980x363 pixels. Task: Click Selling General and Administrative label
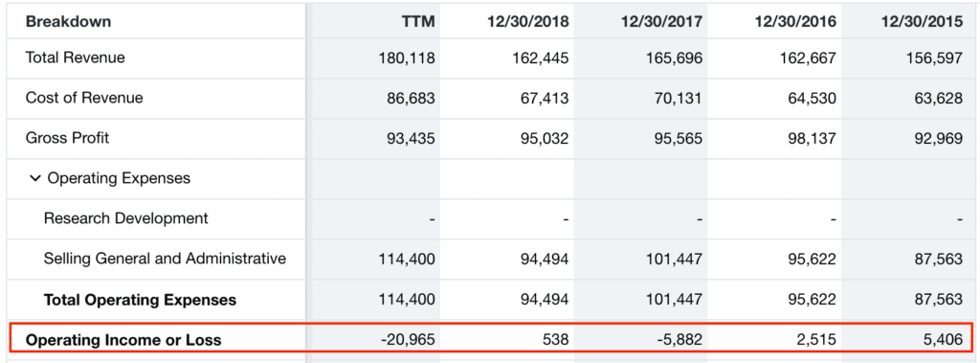pyautogui.click(x=165, y=259)
